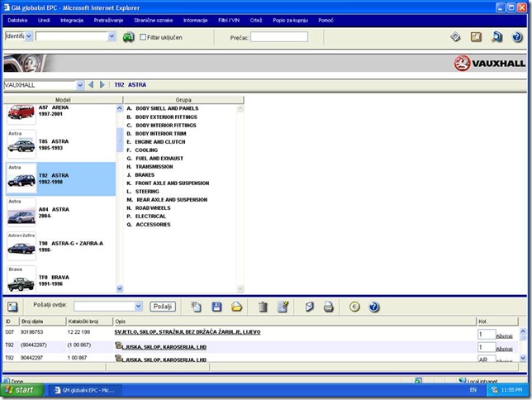Click the Kataloški broj column header
Image resolution: width=532 pixels, height=400 pixels.
click(89, 321)
